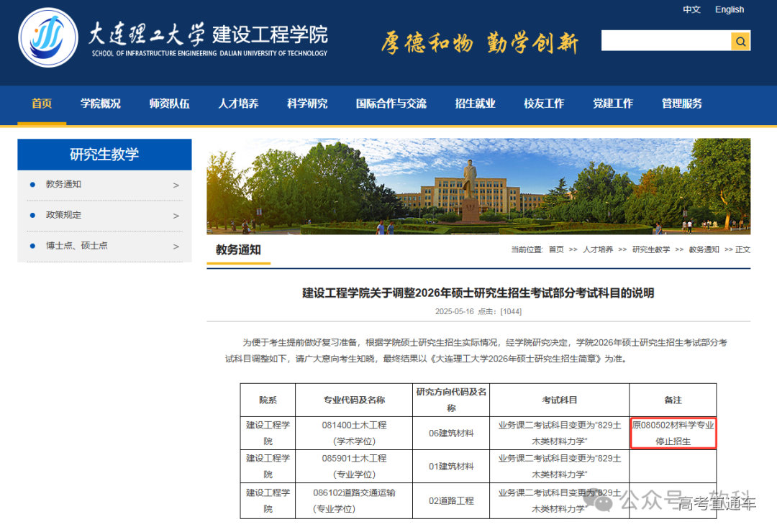Expand the 政策规定 sidebar arrow

pos(175,215)
